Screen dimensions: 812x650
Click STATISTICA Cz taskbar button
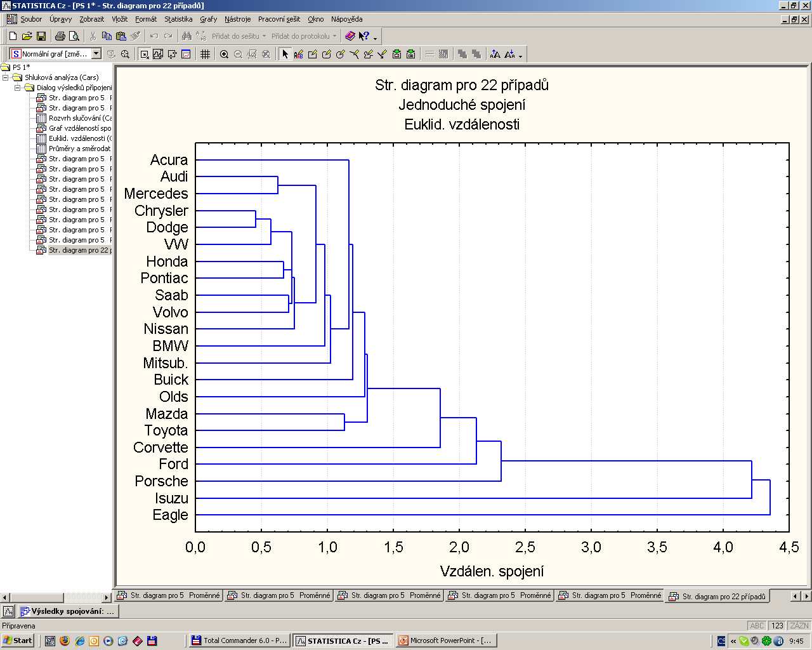coord(343,640)
